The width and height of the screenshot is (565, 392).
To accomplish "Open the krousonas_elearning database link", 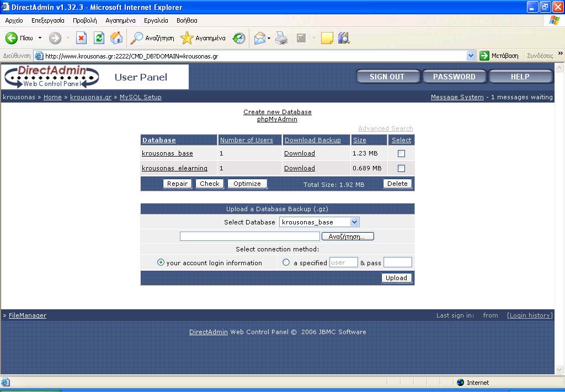I will (x=175, y=168).
